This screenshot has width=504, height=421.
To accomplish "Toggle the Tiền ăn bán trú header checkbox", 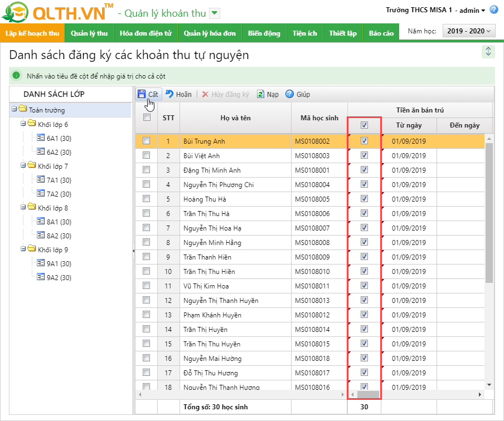I will click(x=364, y=125).
